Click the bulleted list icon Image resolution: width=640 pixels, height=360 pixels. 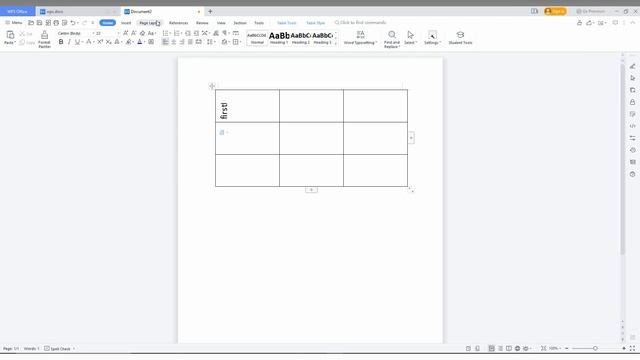click(x=165, y=33)
